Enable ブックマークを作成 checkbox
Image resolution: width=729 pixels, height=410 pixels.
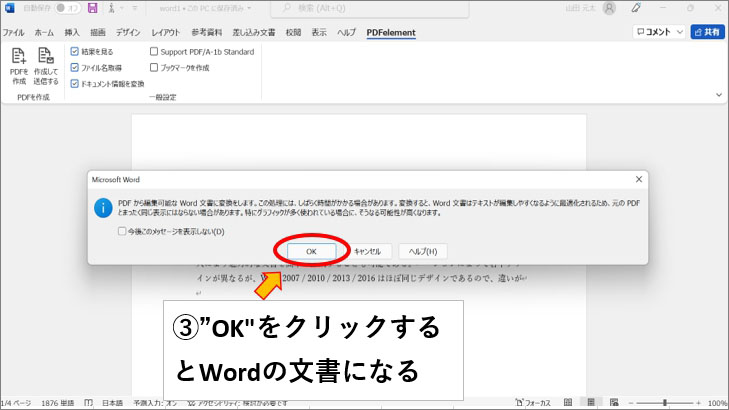click(x=154, y=67)
